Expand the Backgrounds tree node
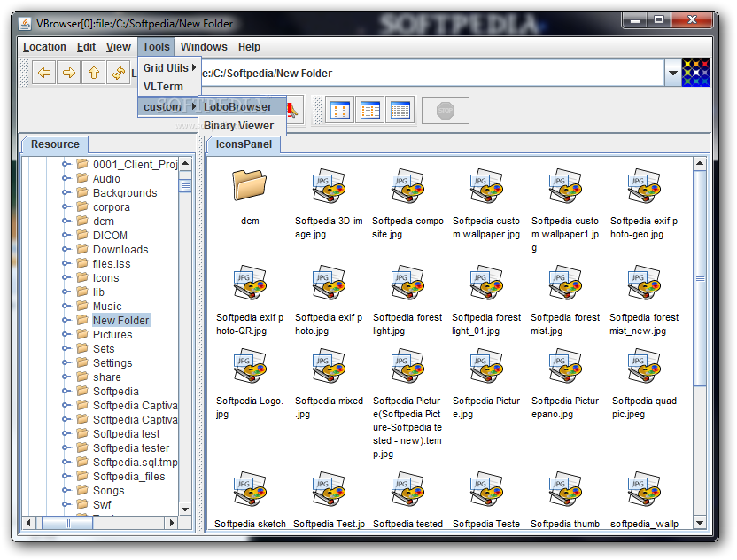This screenshot has height=560, width=737. pyautogui.click(x=66, y=193)
